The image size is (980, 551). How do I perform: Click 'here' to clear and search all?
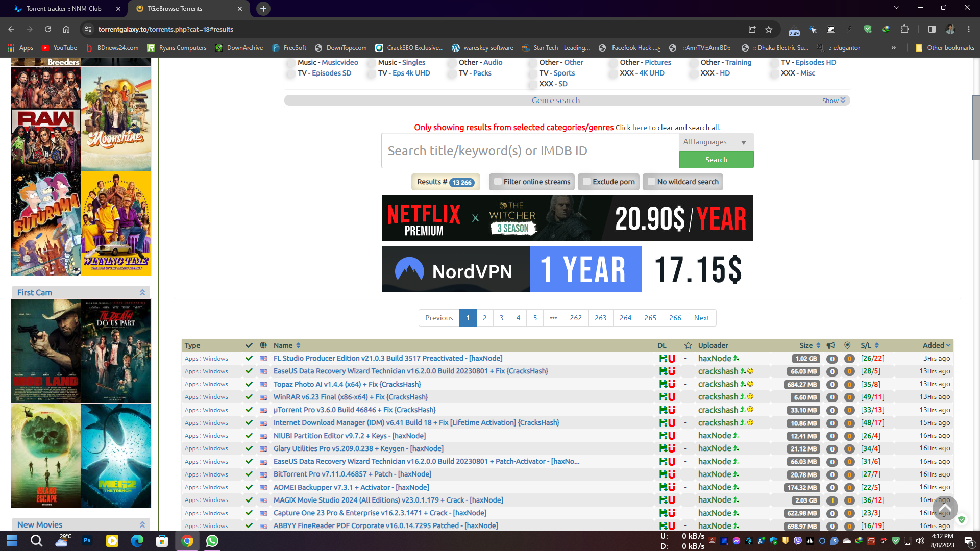point(640,128)
